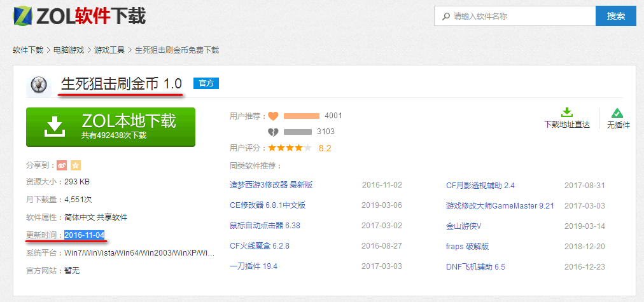Click the 同类软件推荐 heading
Image resolution: width=644 pixels, height=302 pixels.
click(x=255, y=166)
